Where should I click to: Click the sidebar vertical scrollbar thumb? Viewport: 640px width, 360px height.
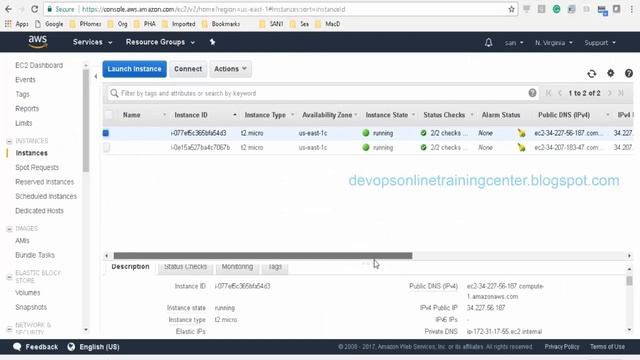86,120
